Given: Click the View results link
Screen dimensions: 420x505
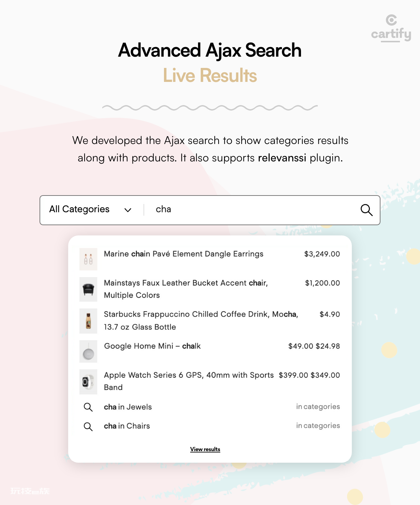Looking at the screenshot, I should click(x=205, y=449).
